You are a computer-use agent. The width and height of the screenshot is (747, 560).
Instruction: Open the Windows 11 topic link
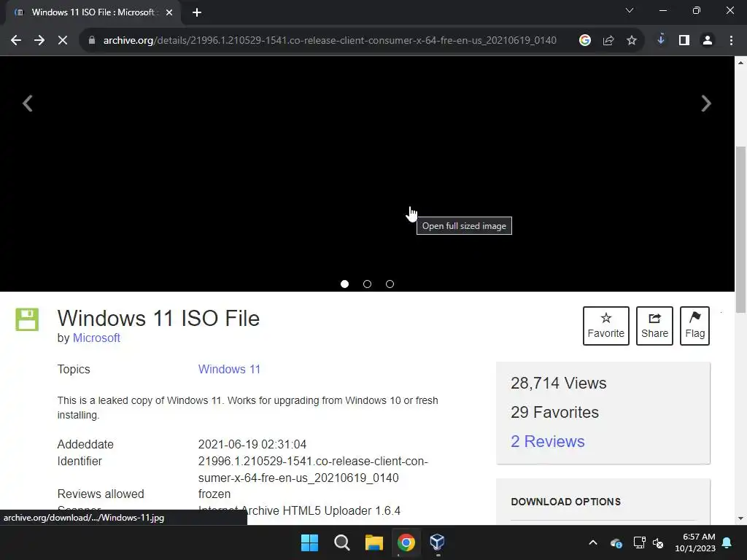(x=229, y=369)
